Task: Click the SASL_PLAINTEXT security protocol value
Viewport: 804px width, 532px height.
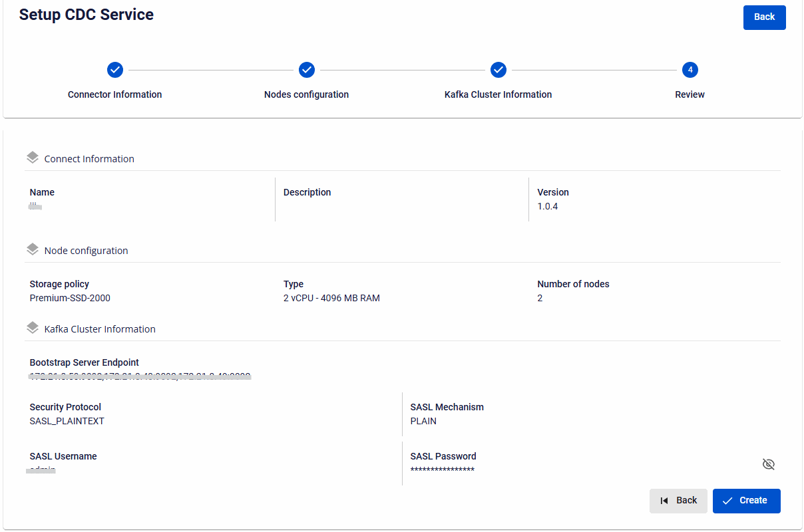Action: pos(67,421)
